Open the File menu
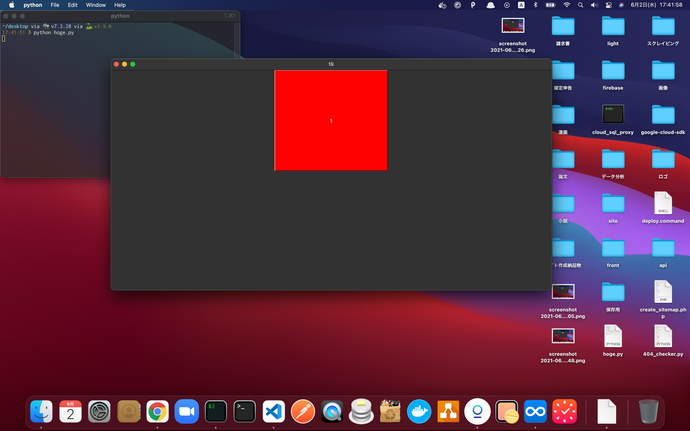Screen dimensions: 690x431 point(55,5)
